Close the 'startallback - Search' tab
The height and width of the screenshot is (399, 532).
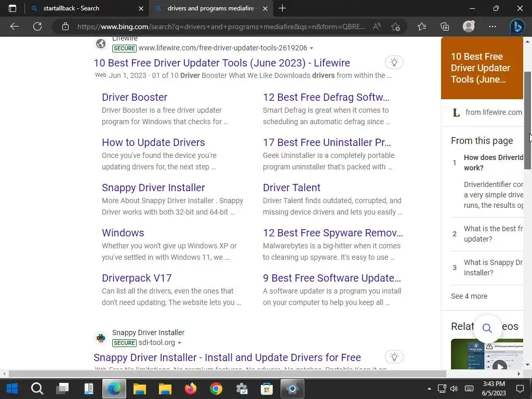pos(141,8)
